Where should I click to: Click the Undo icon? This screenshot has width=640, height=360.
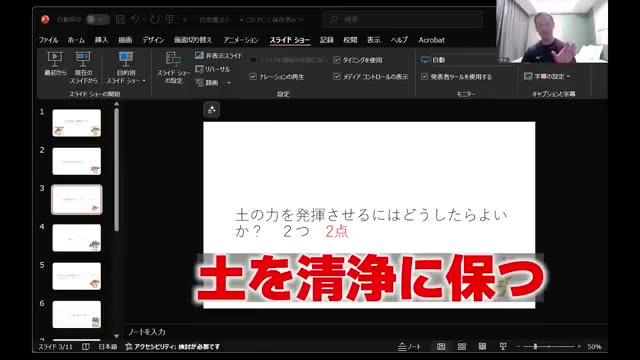[x=135, y=19]
